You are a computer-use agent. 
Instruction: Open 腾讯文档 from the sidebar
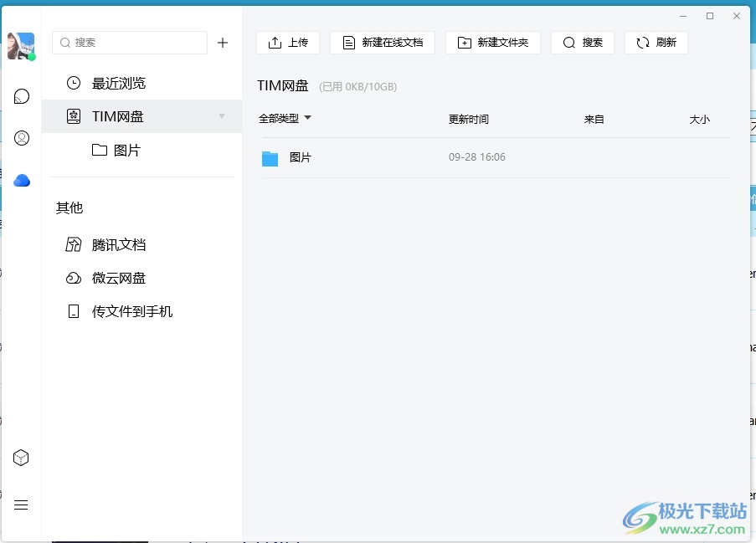(118, 244)
